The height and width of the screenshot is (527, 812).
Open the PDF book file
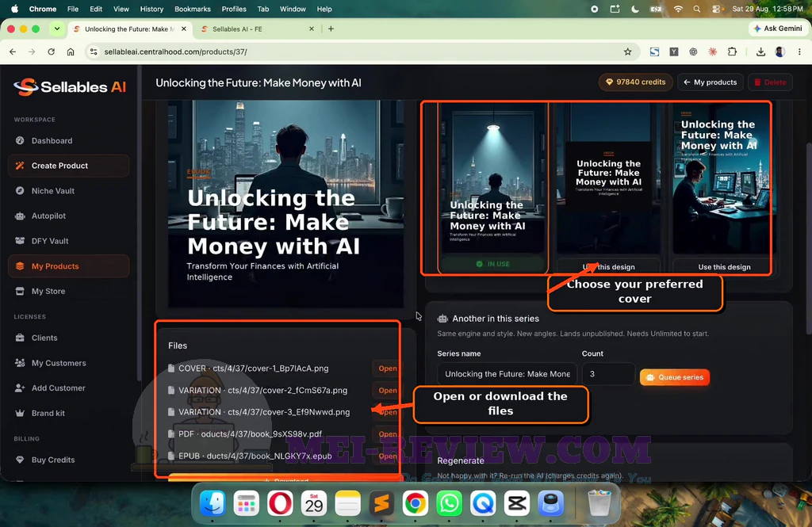[x=387, y=433]
